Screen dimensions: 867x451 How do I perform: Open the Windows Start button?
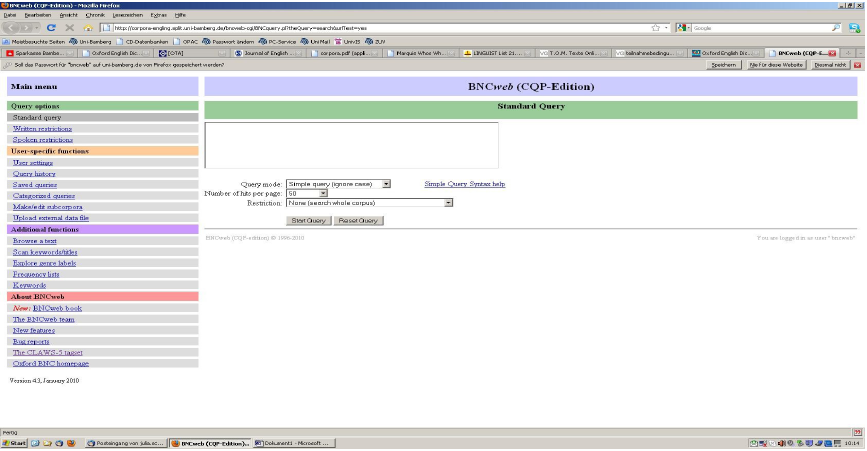coord(14,443)
